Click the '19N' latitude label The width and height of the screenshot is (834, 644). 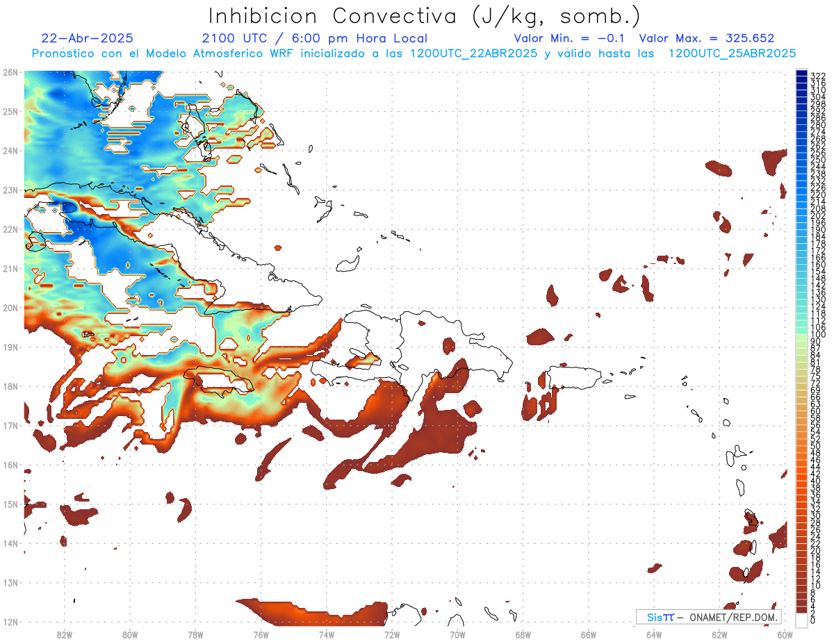(10, 347)
